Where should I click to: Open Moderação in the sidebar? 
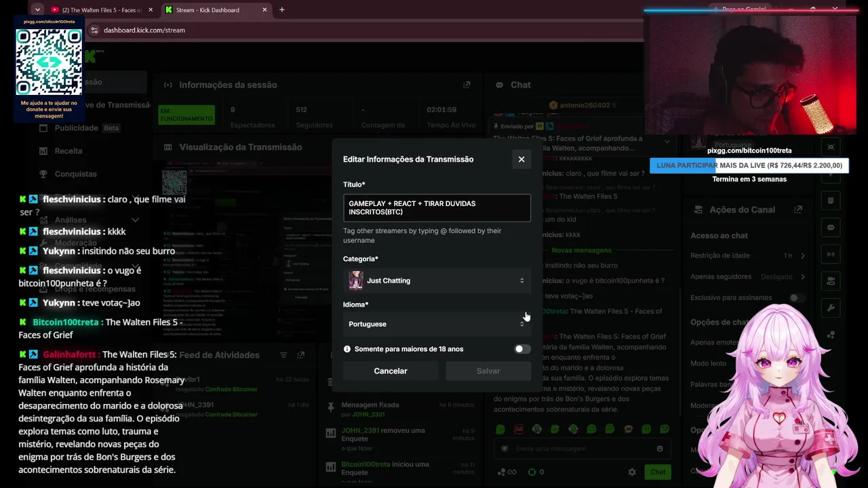(x=76, y=243)
